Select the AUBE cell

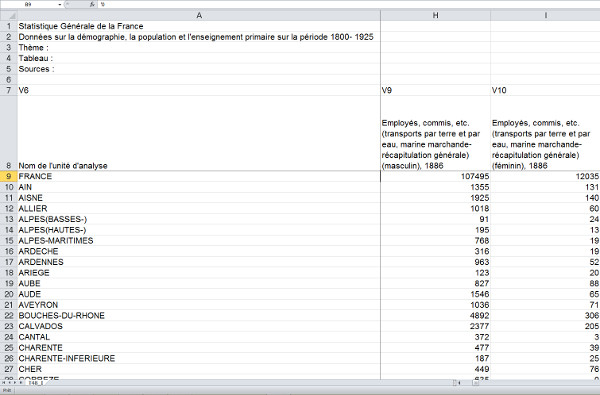[x=199, y=284]
